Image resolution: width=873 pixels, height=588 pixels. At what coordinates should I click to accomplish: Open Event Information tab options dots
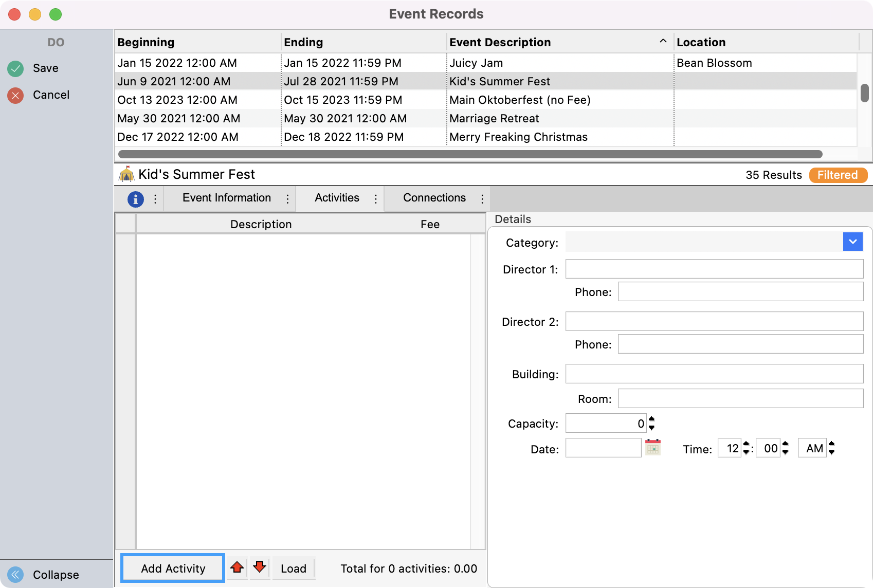(x=287, y=199)
